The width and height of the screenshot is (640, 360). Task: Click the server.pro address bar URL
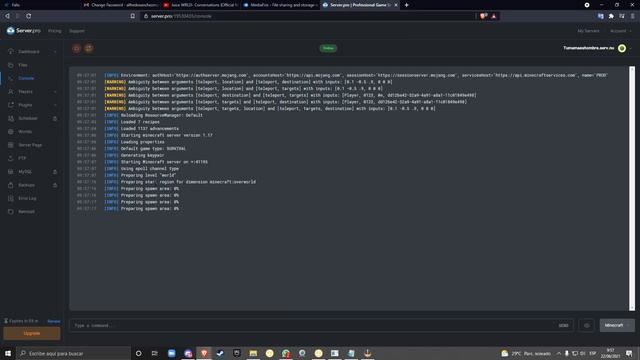point(181,16)
